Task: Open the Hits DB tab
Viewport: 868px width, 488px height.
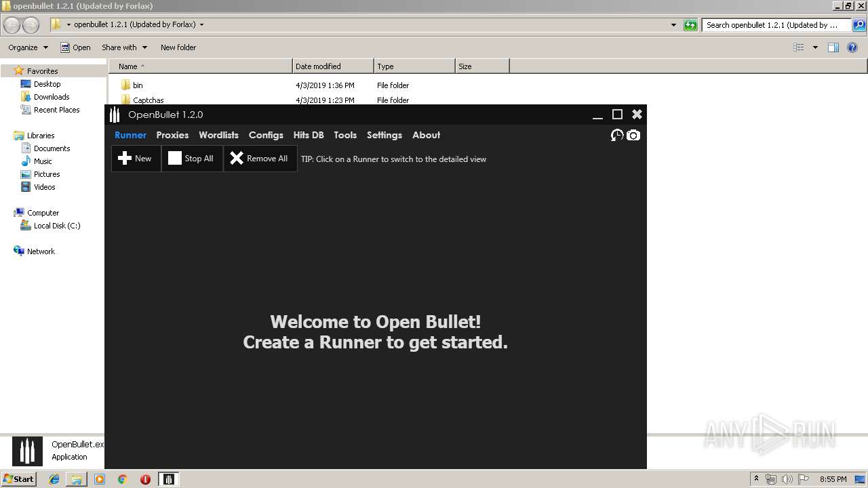Action: (x=309, y=135)
